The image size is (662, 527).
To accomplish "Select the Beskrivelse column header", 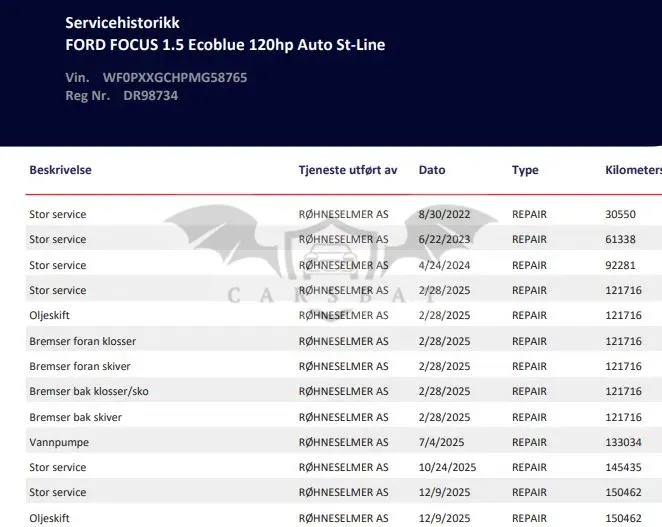I will pos(60,170).
